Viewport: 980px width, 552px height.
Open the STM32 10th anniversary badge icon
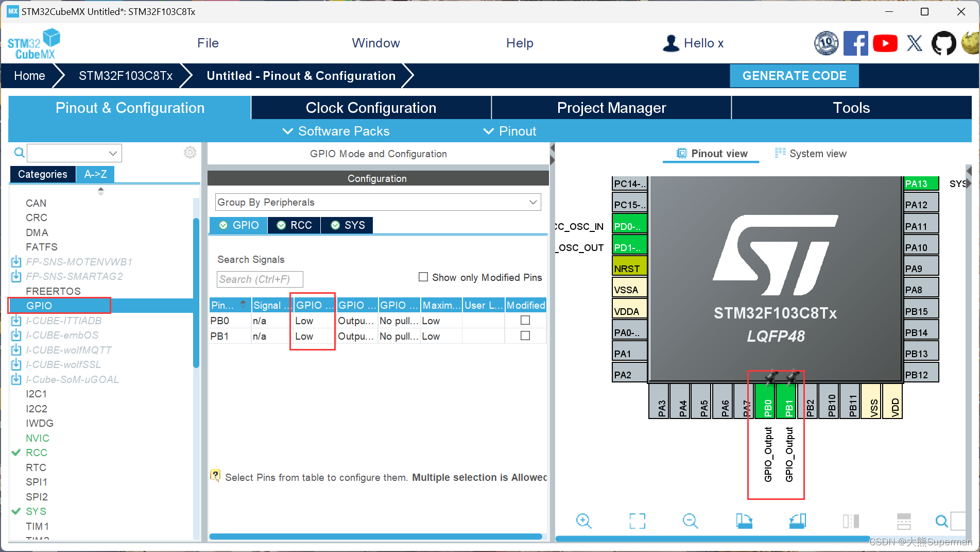[826, 43]
